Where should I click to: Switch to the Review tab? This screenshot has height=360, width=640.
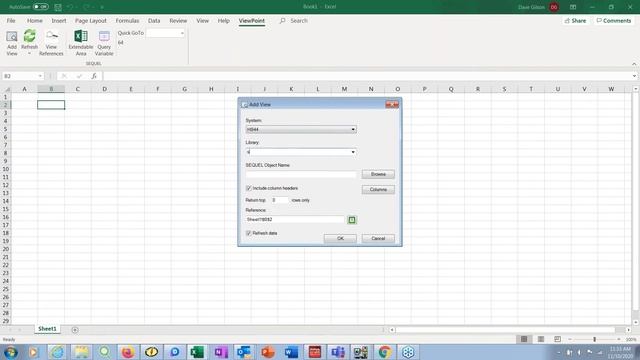pyautogui.click(x=178, y=20)
